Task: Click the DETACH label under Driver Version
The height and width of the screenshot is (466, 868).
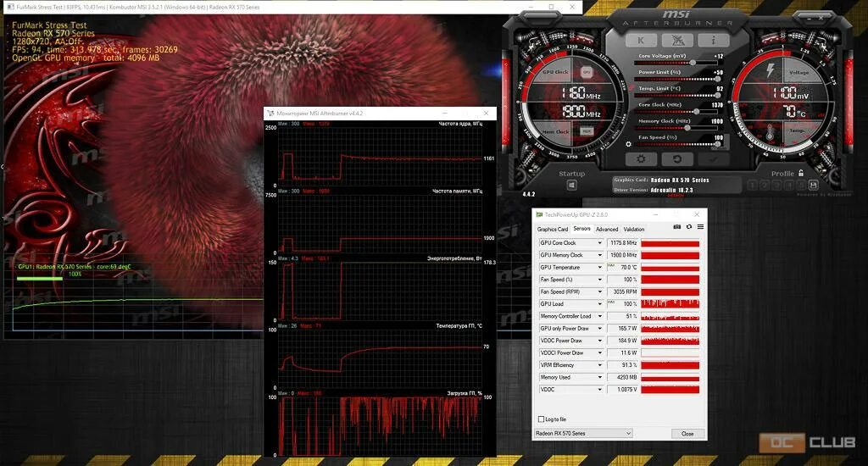Action: pos(676,196)
